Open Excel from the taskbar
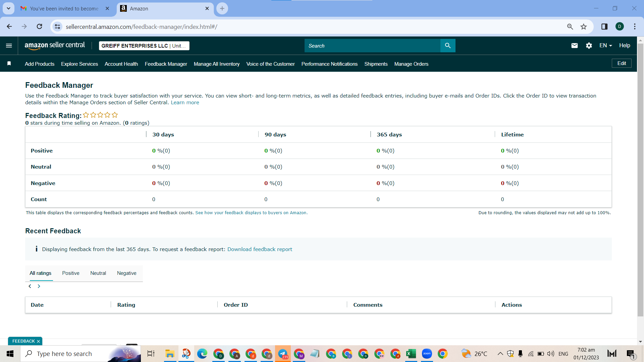This screenshot has height=362, width=644. tap(411, 354)
